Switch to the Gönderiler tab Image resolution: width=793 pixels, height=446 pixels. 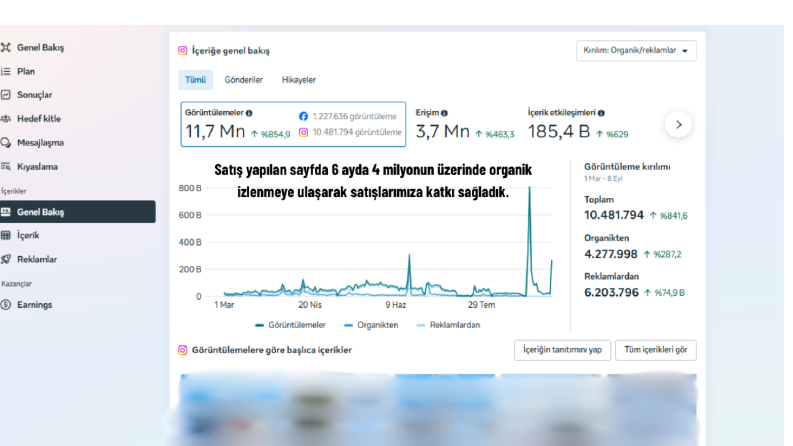coord(243,80)
